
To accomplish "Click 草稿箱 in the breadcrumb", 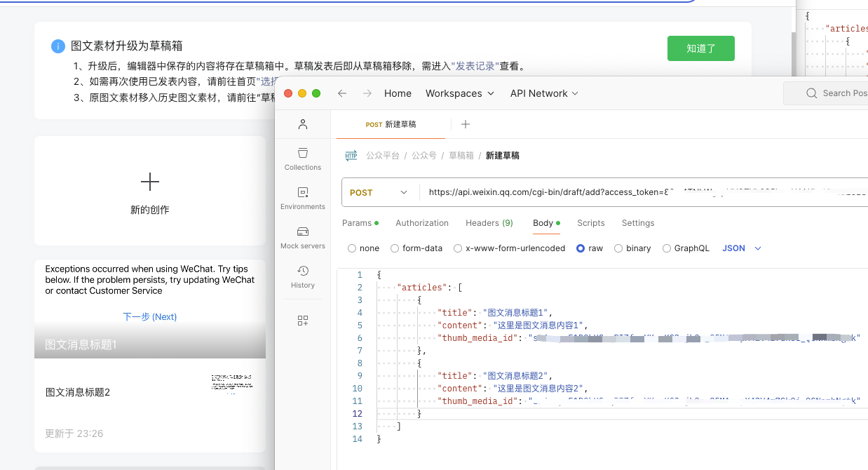I will pos(461,156).
